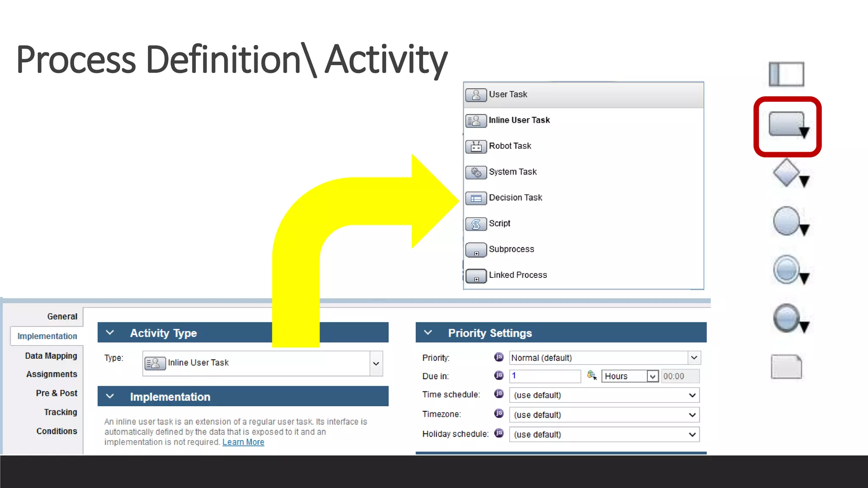Click the activity rectangle palette icon
868x488 pixels.
787,124
